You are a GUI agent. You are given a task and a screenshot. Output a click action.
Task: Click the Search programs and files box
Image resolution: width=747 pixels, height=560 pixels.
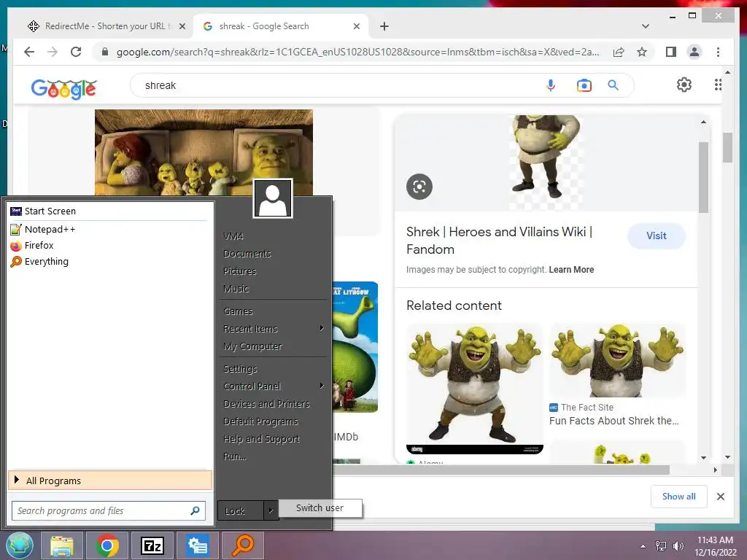click(x=109, y=510)
